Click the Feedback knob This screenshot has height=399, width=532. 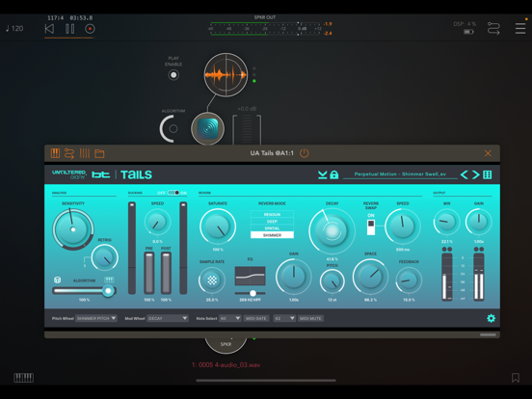pos(409,280)
